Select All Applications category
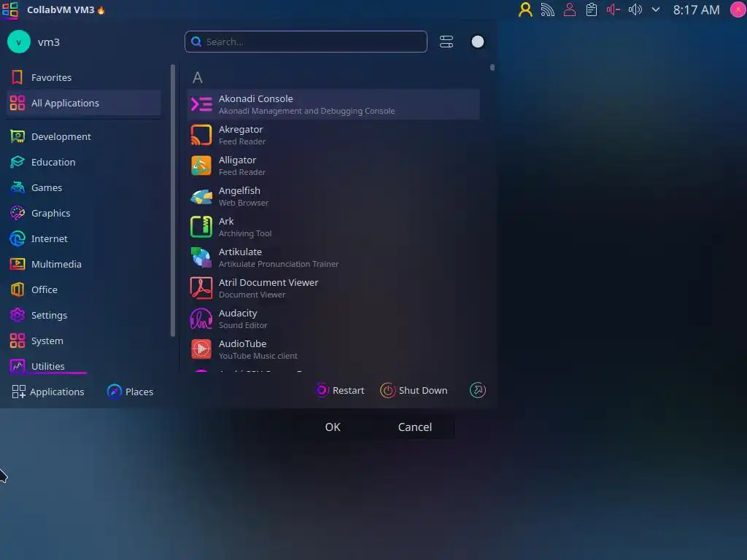Image resolution: width=747 pixels, height=560 pixels. pos(84,103)
